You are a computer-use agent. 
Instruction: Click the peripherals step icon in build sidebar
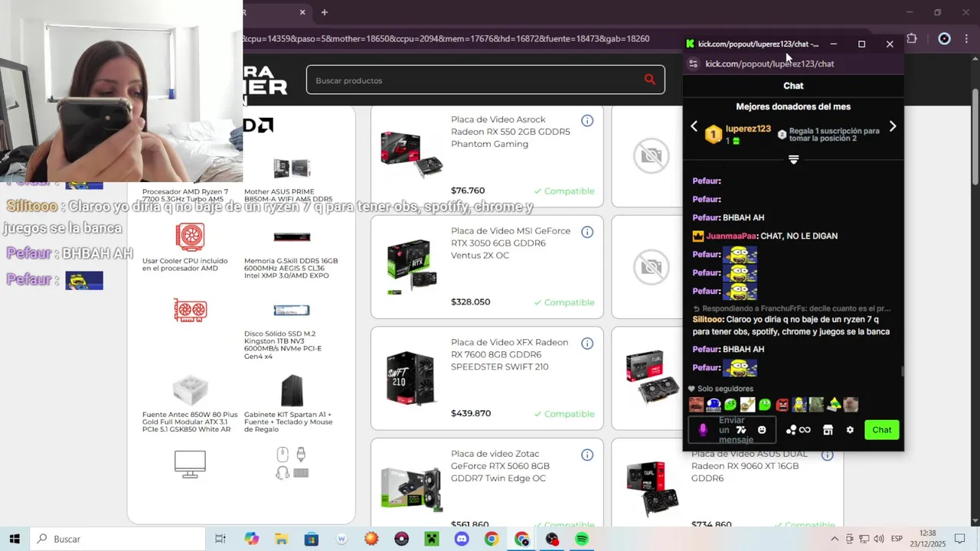292,464
